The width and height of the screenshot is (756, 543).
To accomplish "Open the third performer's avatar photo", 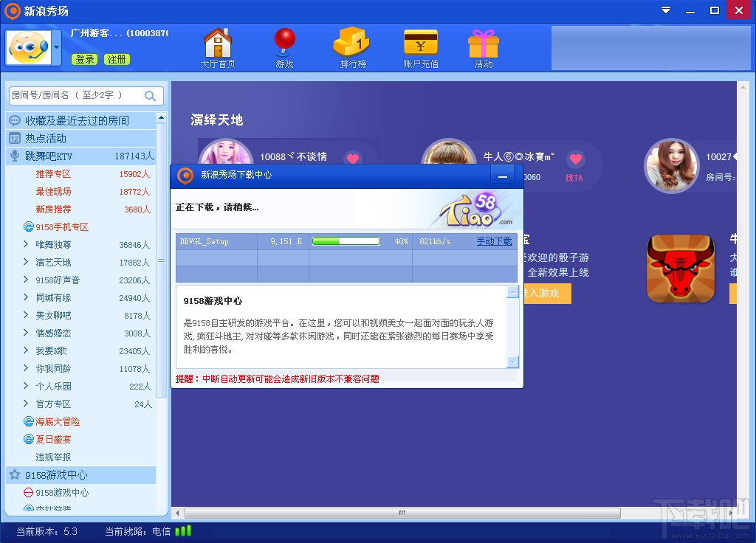I will 671,166.
